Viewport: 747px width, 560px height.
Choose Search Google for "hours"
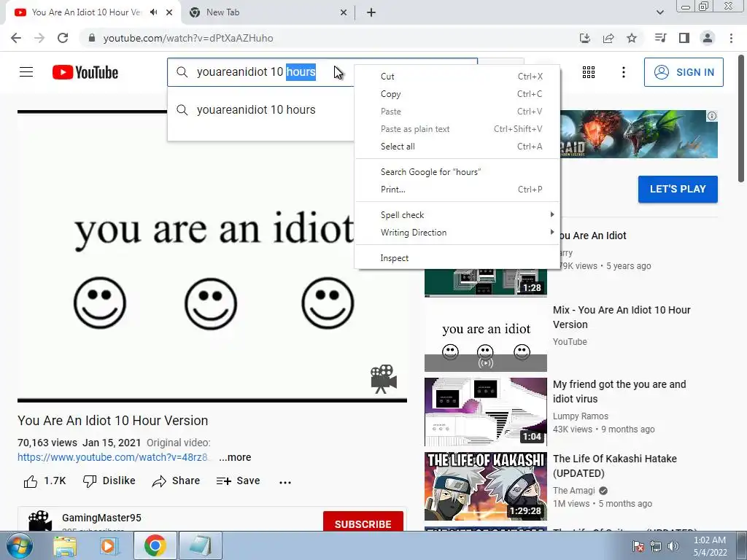pyautogui.click(x=457, y=172)
